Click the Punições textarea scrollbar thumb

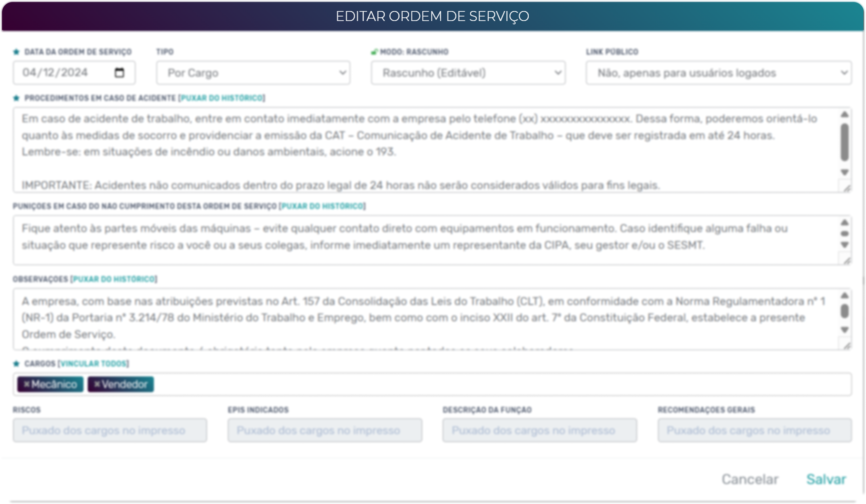pos(845,234)
